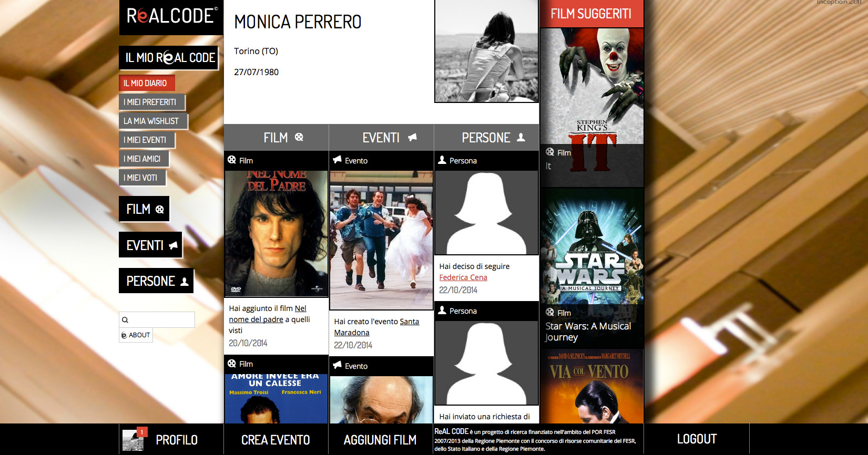
Task: Open I Miei Preferiti
Action: (x=151, y=102)
